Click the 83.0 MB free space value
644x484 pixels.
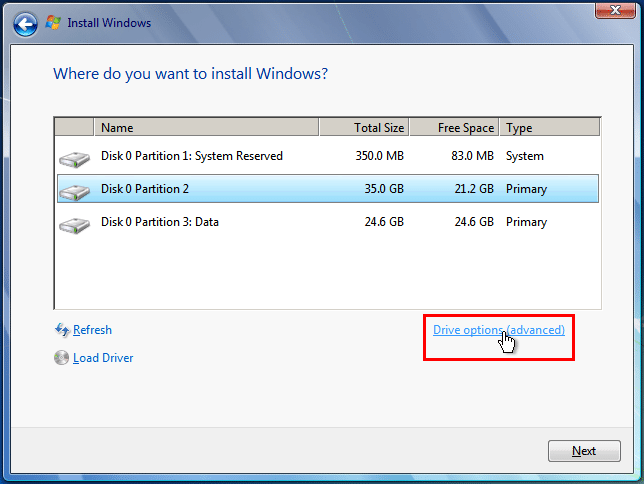(x=472, y=156)
